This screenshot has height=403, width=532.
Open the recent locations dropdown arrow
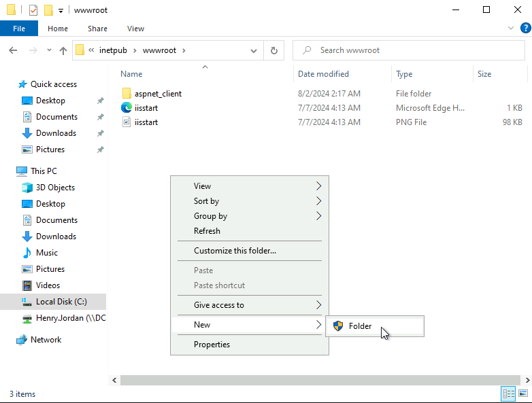49,50
